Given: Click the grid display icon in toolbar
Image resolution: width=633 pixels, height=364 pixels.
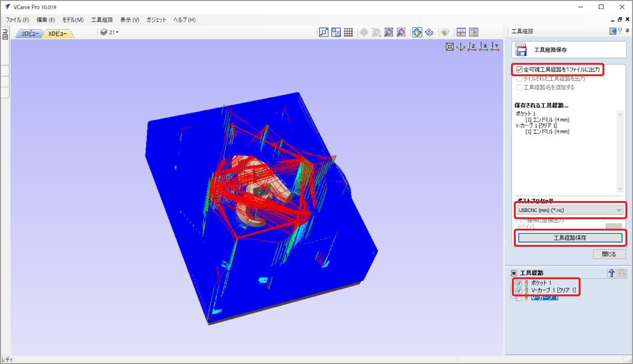Looking at the screenshot, I should coord(348,32).
